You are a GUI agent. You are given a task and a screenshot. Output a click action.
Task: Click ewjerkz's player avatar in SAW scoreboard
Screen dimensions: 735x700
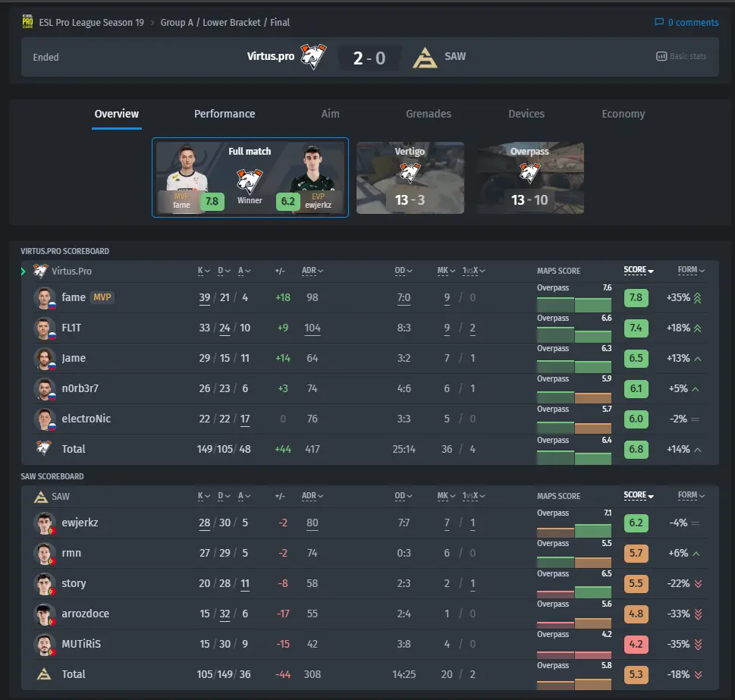[45, 523]
